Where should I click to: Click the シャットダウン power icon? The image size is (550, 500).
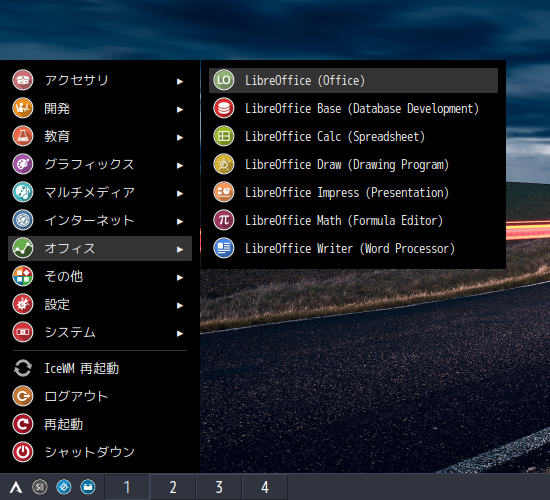[23, 452]
